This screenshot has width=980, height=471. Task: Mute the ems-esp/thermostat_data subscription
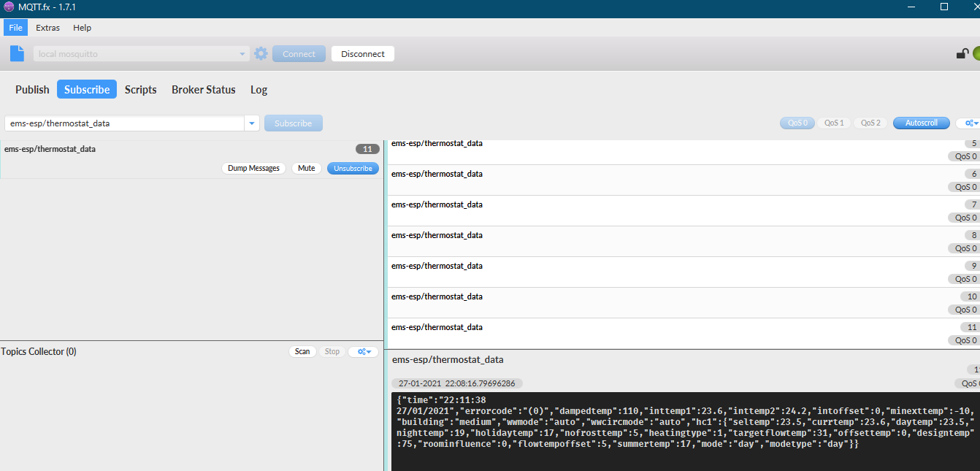tap(306, 168)
